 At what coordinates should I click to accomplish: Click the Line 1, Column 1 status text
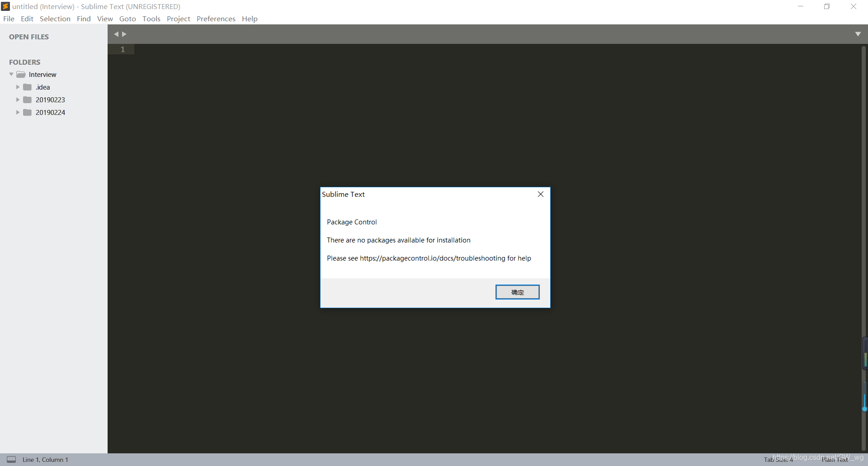click(45, 460)
